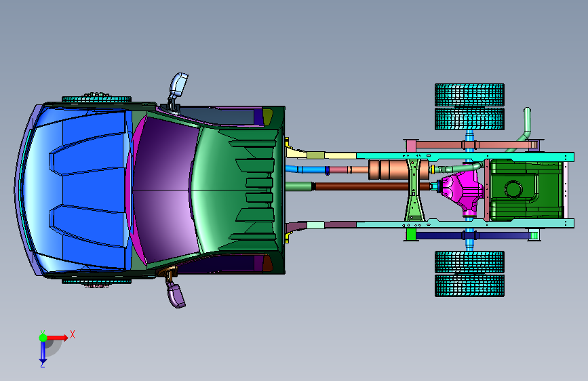Select the outermost lower rear tire
This screenshot has height=381, width=588.
[469, 286]
